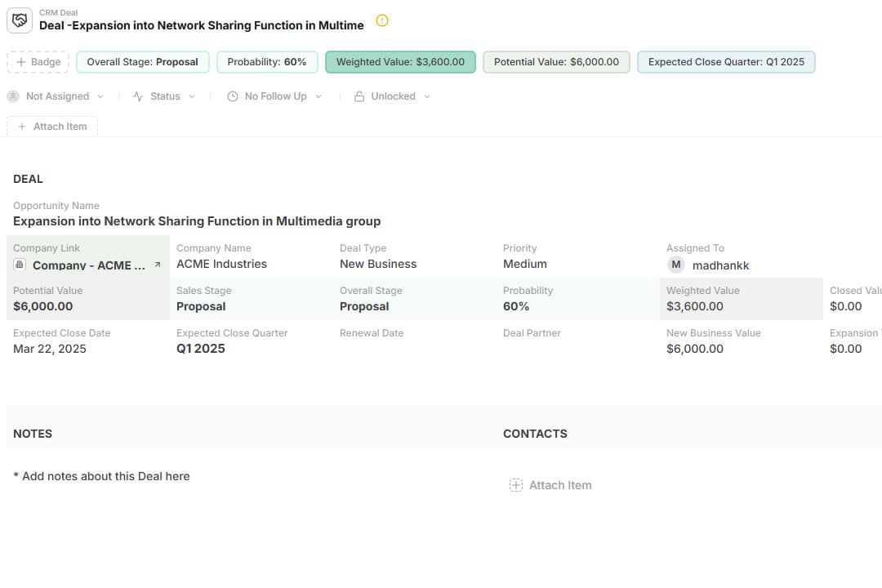This screenshot has width=882, height=588.
Task: Click the New Business deal type
Action: click(x=378, y=264)
